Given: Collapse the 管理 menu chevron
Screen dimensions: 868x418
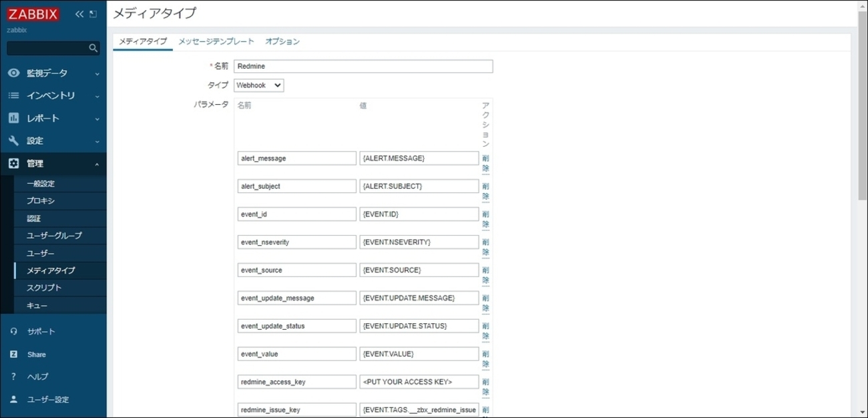Looking at the screenshot, I should click(97, 164).
